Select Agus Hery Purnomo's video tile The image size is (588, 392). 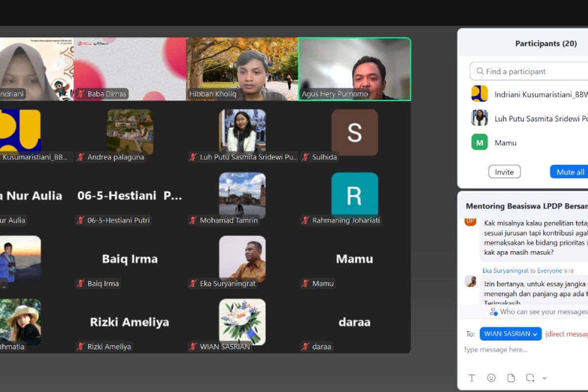(x=354, y=69)
